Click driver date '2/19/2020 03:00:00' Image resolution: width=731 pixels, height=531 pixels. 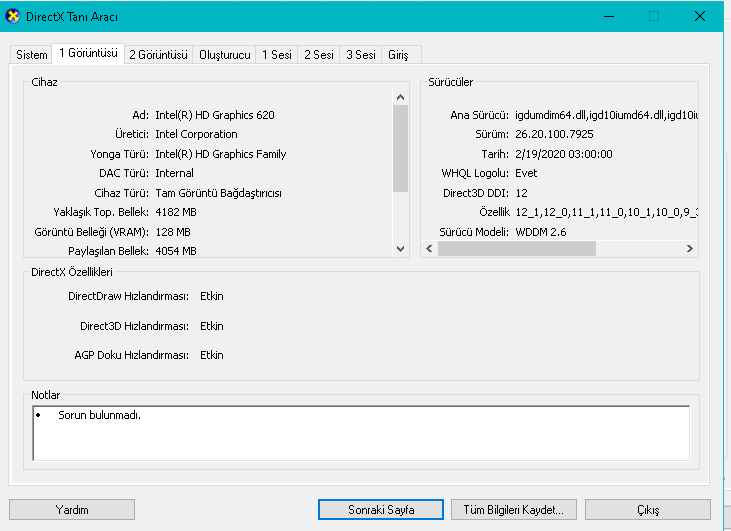pos(564,154)
